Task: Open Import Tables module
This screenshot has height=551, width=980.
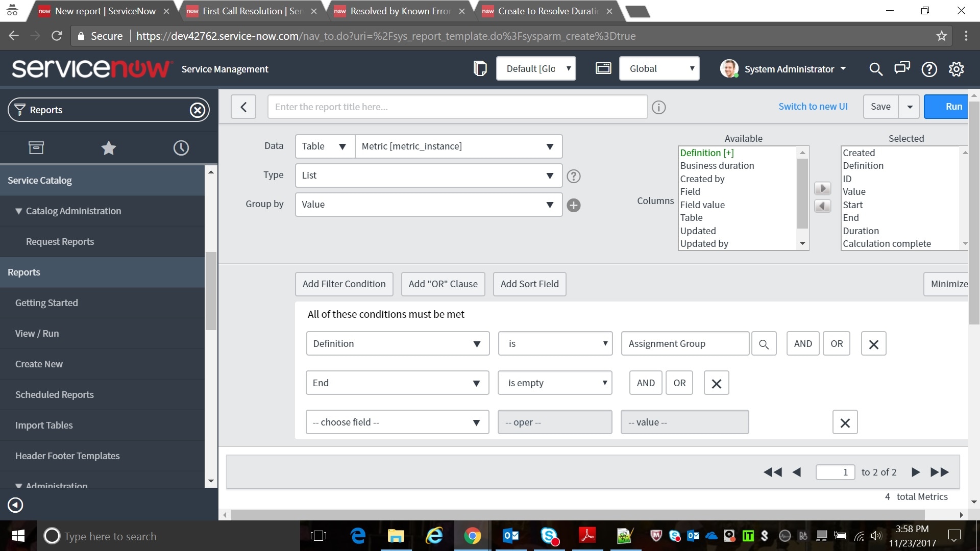Action: point(44,425)
